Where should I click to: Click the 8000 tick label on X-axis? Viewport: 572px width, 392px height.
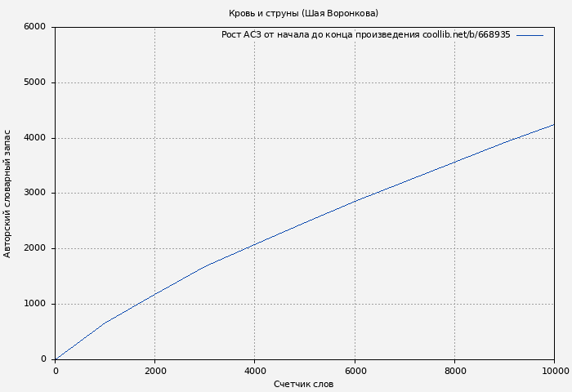[454, 371]
